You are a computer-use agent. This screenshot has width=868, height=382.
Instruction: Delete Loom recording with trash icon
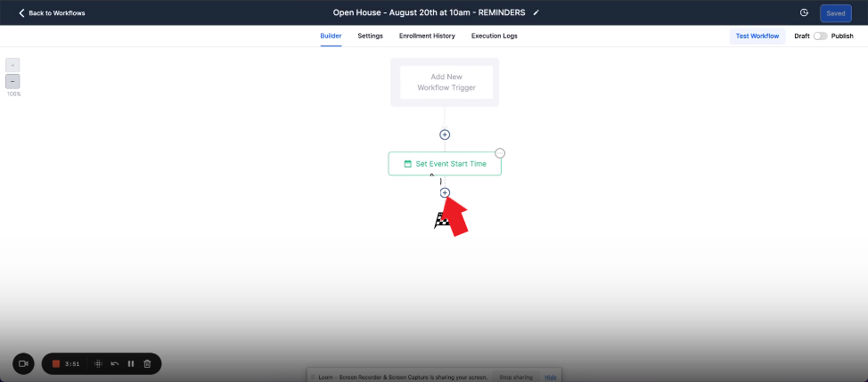[x=147, y=364]
